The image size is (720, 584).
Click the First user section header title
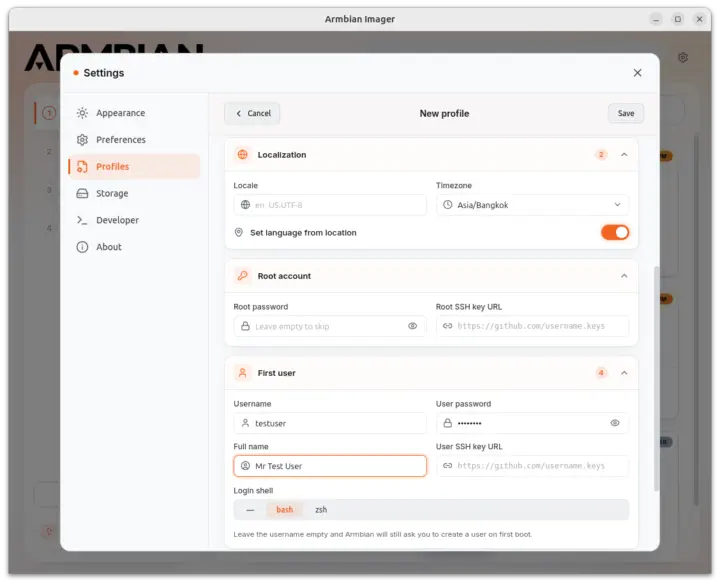click(276, 373)
